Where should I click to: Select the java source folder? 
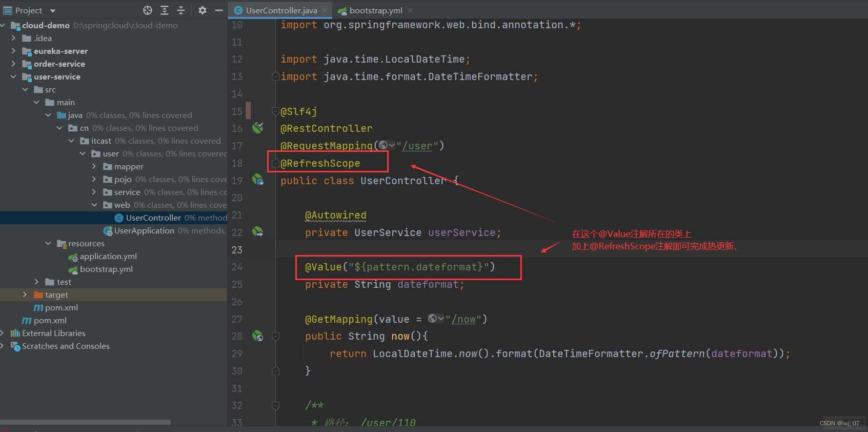[75, 115]
